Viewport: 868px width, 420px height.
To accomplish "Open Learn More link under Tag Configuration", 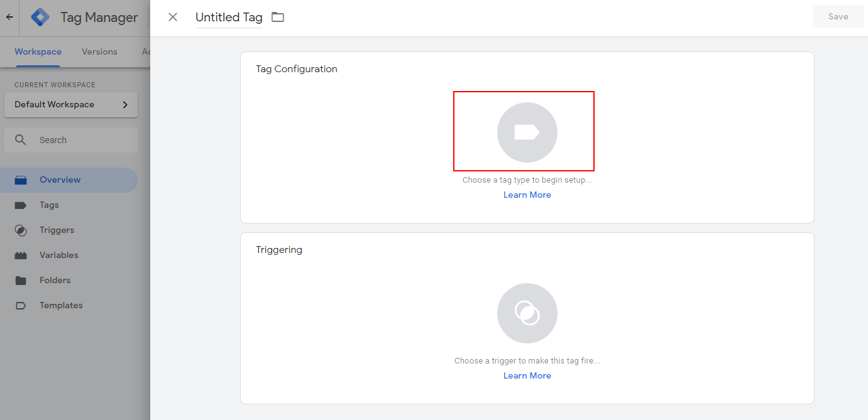I will coord(527,195).
